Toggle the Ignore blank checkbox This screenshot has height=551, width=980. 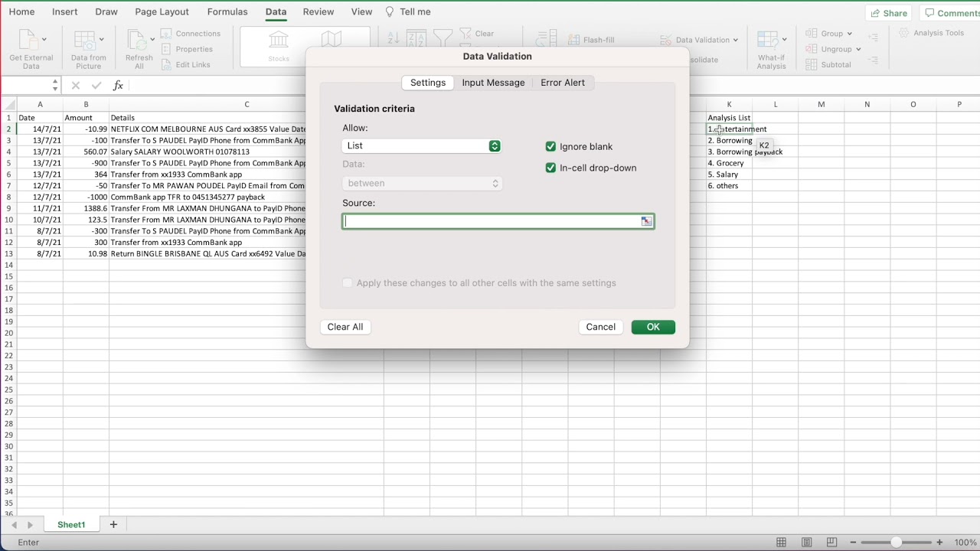(x=550, y=146)
